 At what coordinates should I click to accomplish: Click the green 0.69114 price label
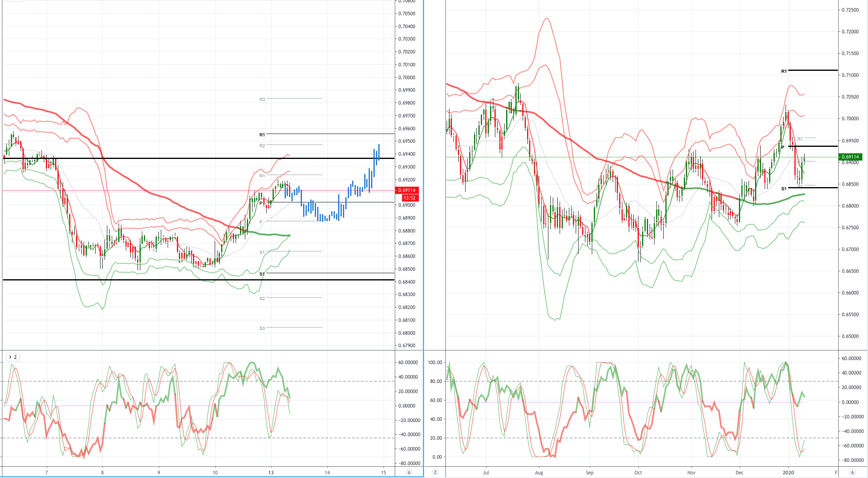[850, 157]
